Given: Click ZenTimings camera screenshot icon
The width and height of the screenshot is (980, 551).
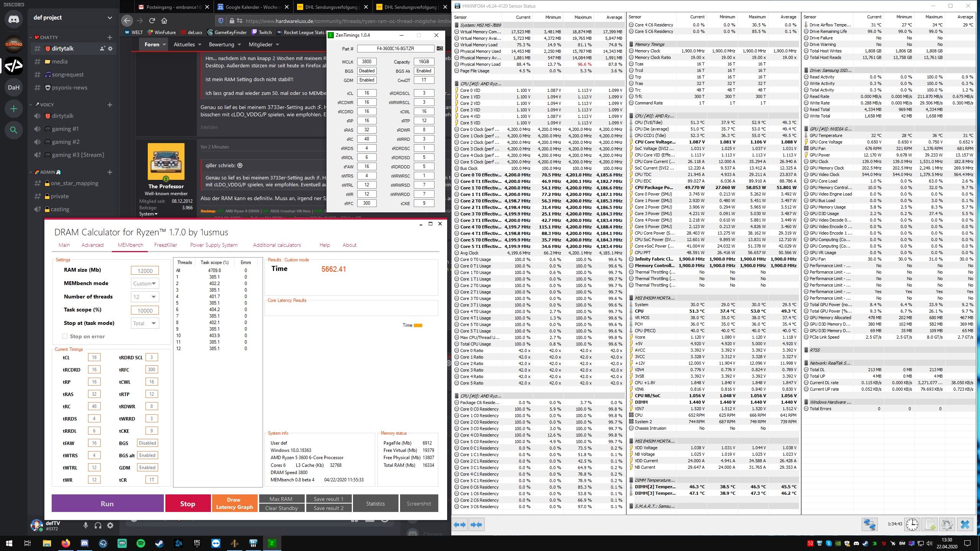Looking at the screenshot, I should [440, 49].
